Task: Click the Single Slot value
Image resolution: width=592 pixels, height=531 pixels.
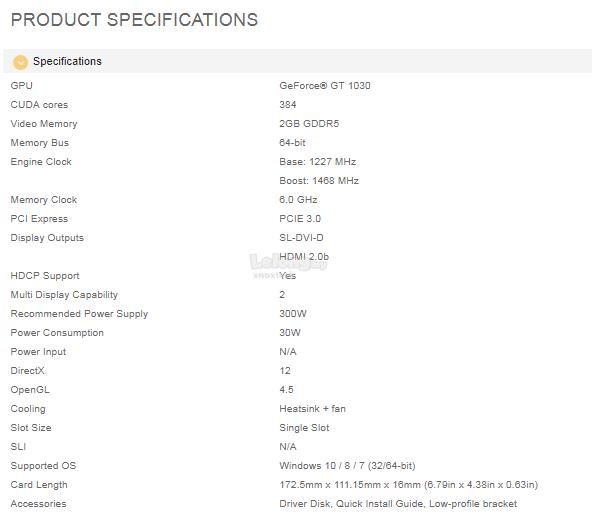Action: [304, 428]
